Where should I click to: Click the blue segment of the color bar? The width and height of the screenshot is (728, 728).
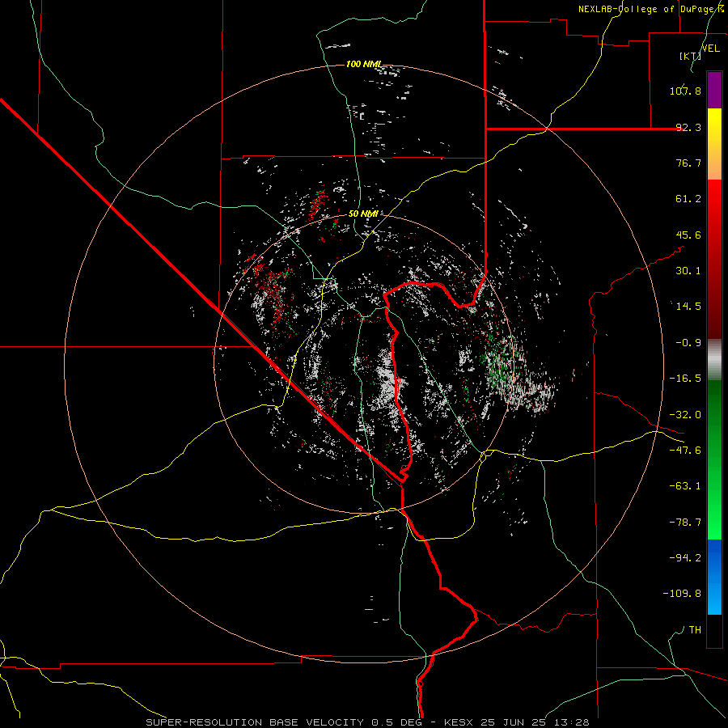(x=714, y=577)
